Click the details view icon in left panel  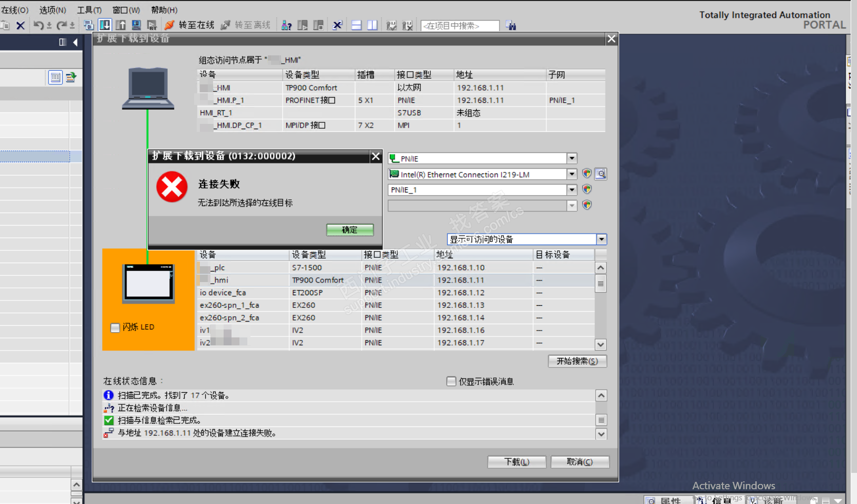pos(55,77)
